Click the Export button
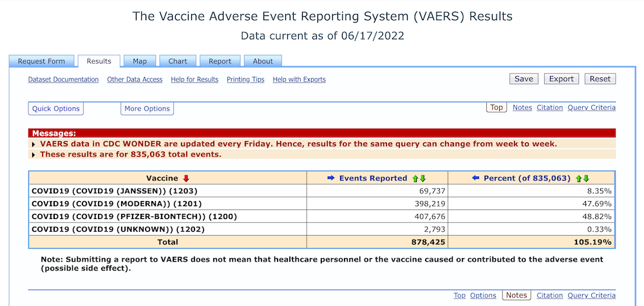 point(562,79)
